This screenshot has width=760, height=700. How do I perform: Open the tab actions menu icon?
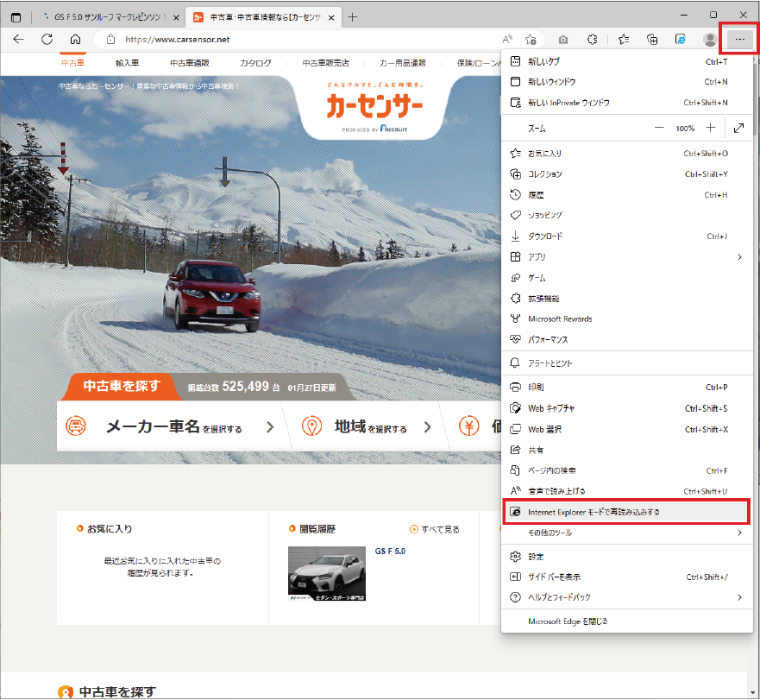[16, 17]
